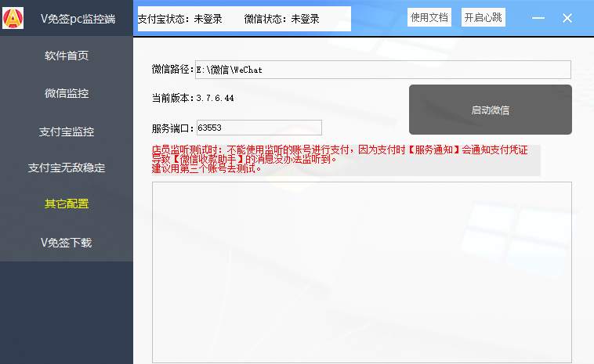594x364 pixels.
Task: Click the 服务端口 port field
Action: click(x=259, y=128)
